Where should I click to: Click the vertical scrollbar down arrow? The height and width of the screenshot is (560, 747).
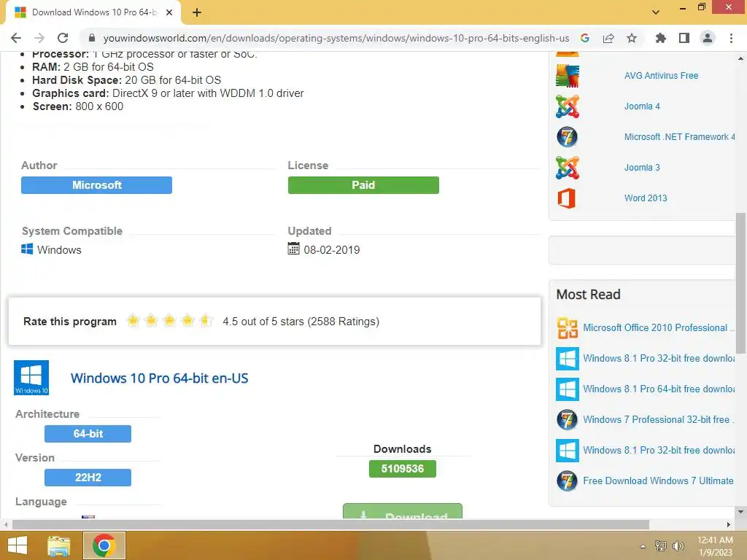pos(741,512)
